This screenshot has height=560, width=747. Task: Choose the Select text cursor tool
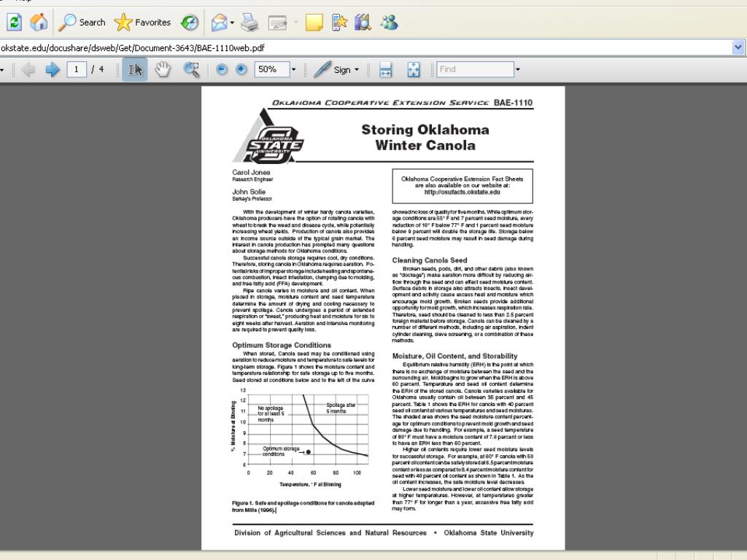(x=135, y=69)
